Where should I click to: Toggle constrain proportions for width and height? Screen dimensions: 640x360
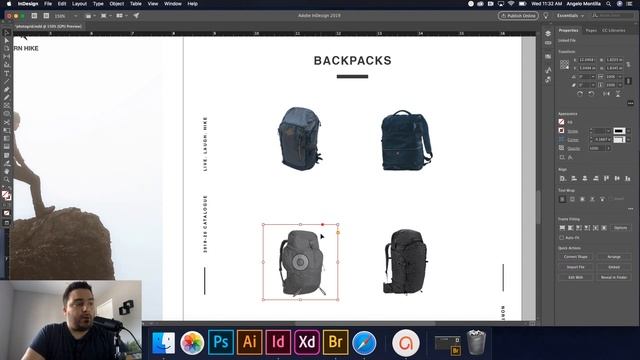click(x=628, y=64)
